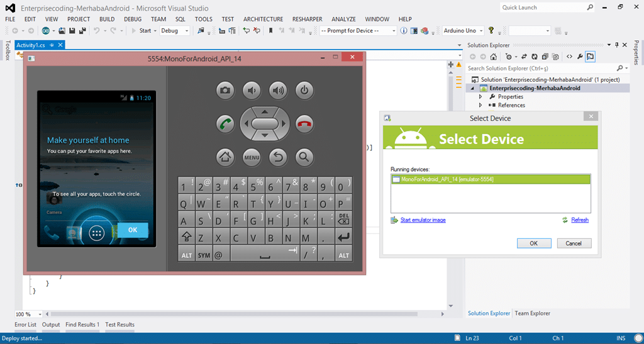Open Solution Explorer window options dropdown arrow
Viewport: 644px width, 344px height.
(608, 45)
